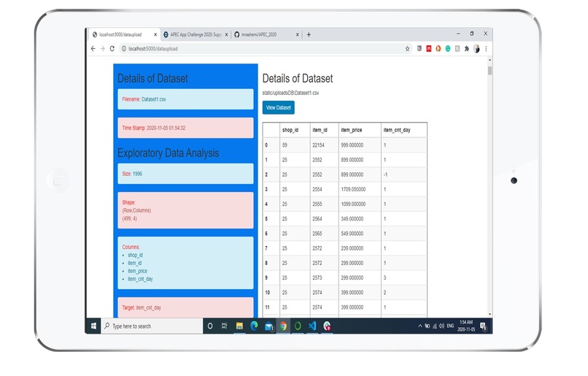This screenshot has height=376, width=588.
Task: Click the View Dataset button
Action: 278,108
